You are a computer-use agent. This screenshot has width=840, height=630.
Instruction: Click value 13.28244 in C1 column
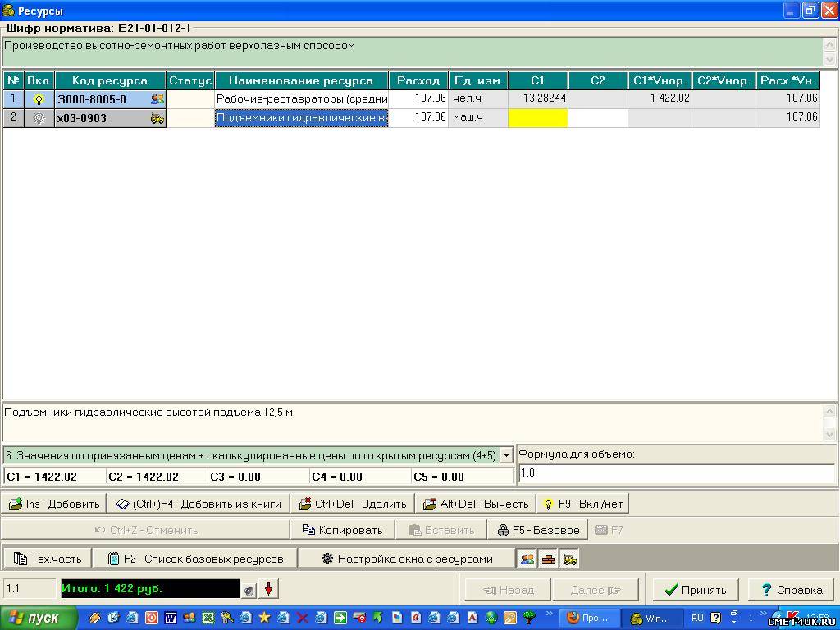pyautogui.click(x=538, y=98)
